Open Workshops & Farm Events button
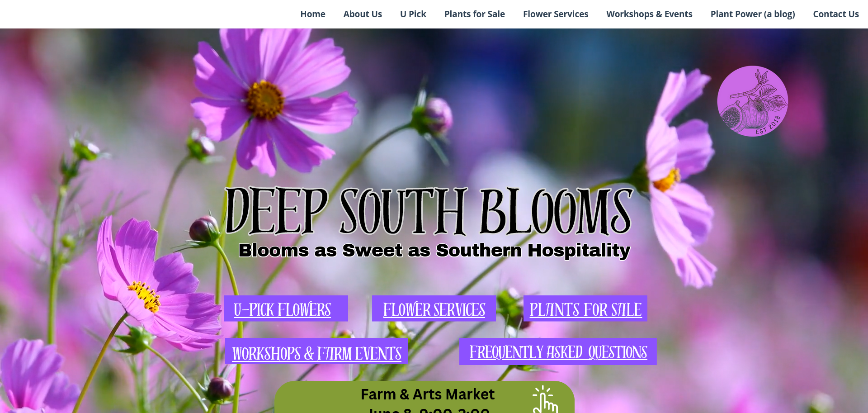 tap(316, 351)
